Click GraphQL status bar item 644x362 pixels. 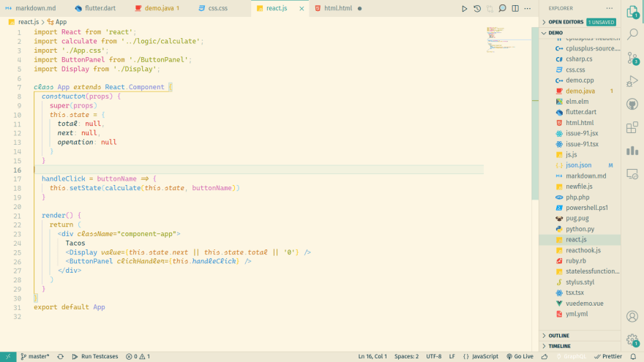tap(572, 356)
